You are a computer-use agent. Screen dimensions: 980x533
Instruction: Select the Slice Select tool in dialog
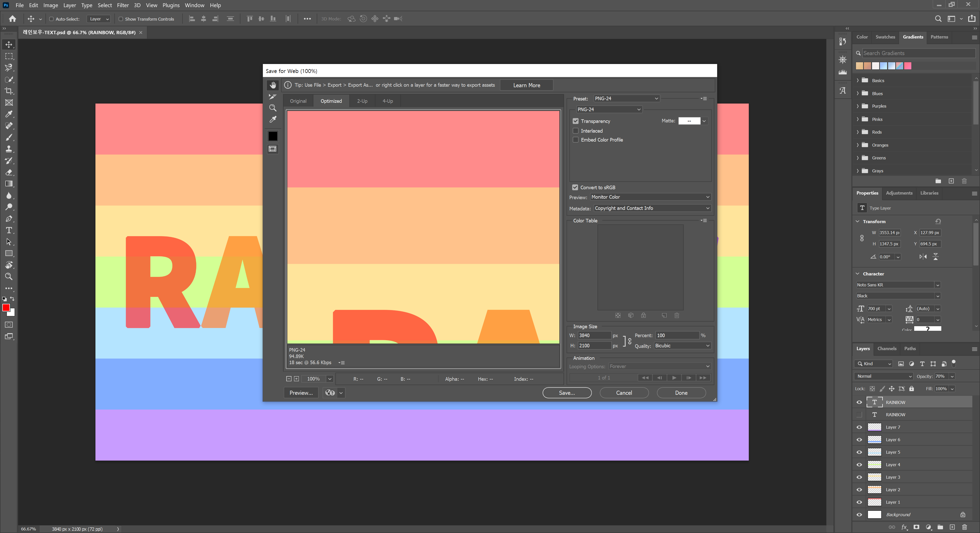(x=273, y=97)
